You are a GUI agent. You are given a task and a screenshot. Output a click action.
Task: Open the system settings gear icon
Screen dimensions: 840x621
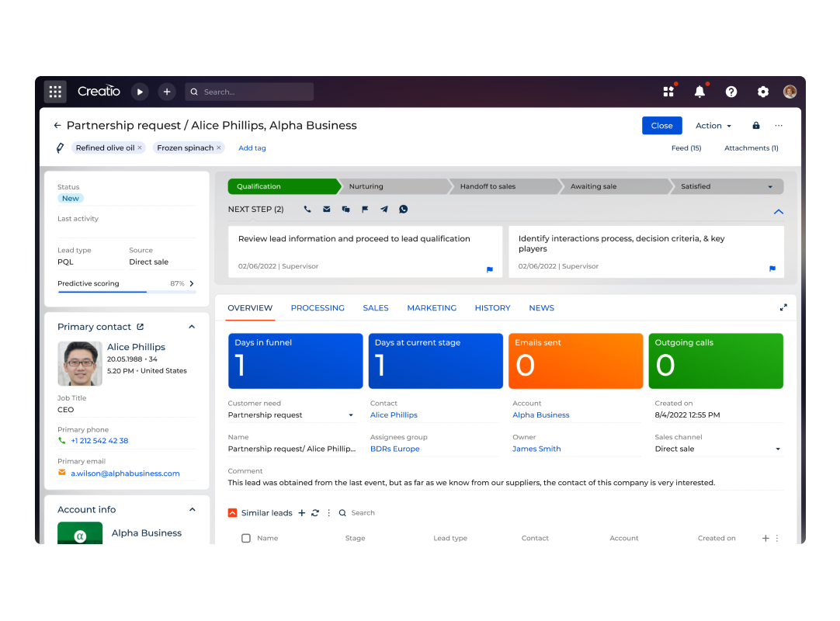point(762,92)
